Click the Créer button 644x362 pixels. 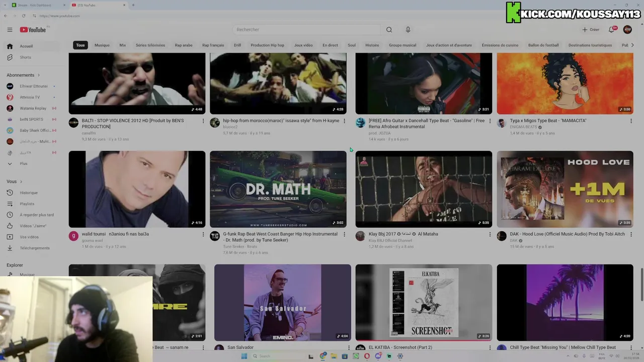tap(591, 30)
